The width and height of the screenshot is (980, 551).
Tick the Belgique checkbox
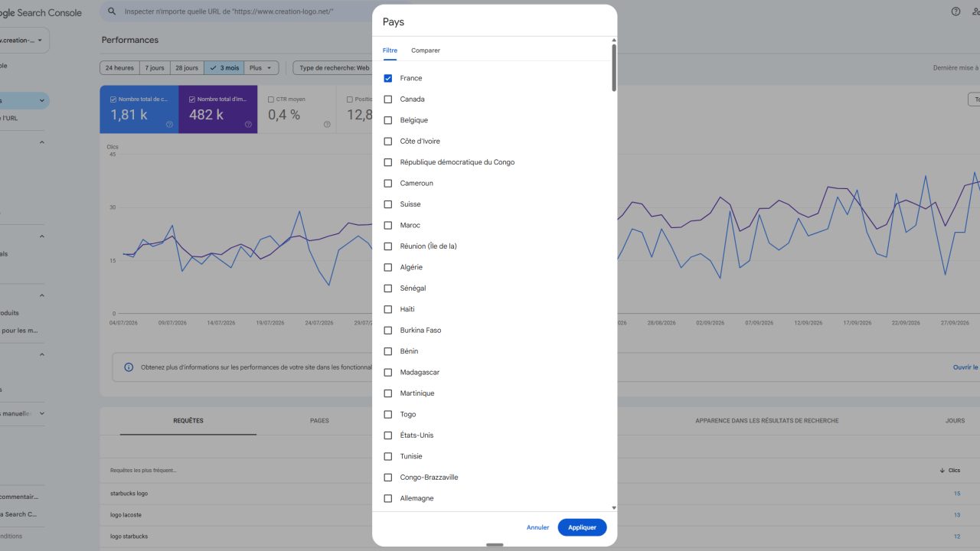click(x=388, y=120)
